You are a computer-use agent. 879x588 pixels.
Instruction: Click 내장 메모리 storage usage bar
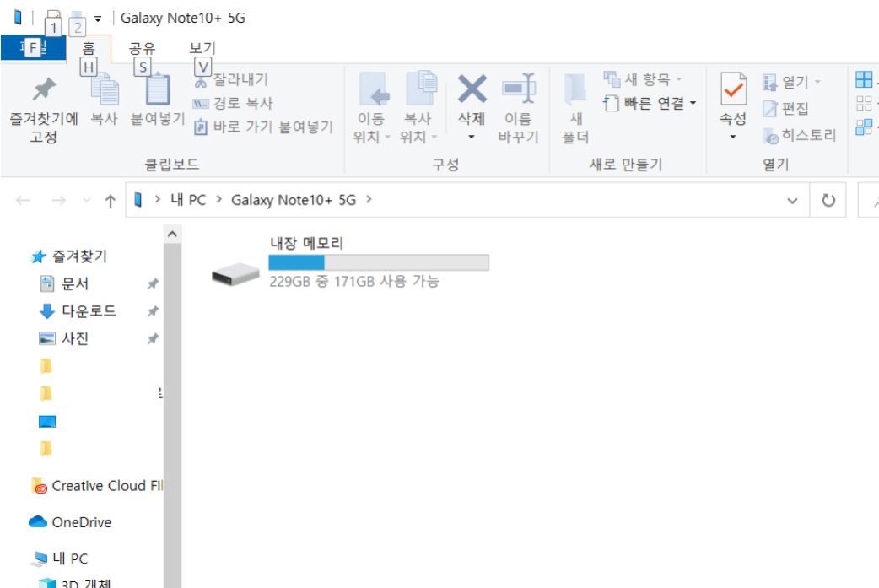(379, 262)
